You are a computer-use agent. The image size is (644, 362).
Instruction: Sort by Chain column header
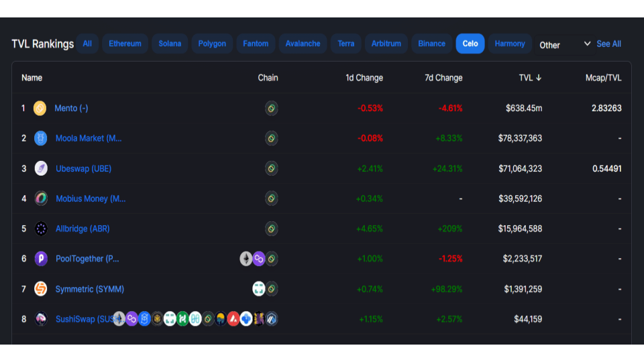coord(268,78)
